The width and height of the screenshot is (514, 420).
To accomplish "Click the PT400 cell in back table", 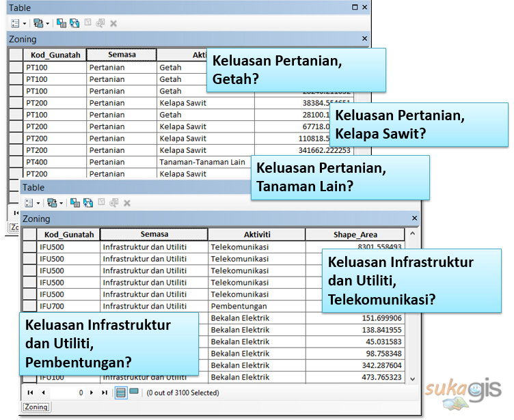I will (55, 162).
